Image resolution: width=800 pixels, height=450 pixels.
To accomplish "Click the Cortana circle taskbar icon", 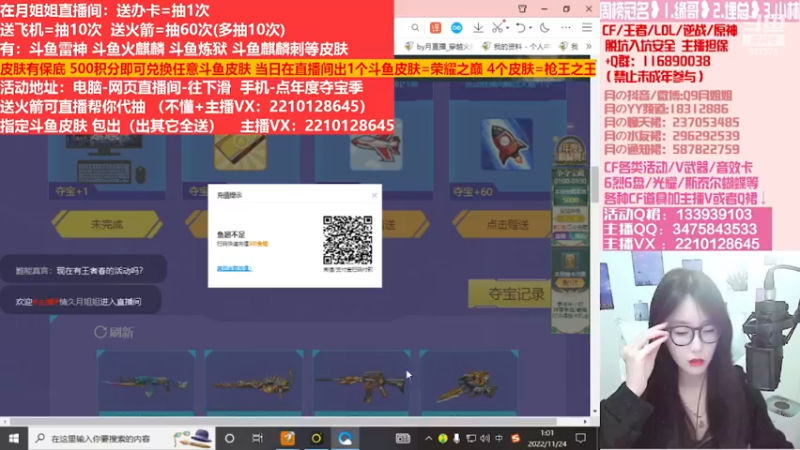I will point(230,438).
